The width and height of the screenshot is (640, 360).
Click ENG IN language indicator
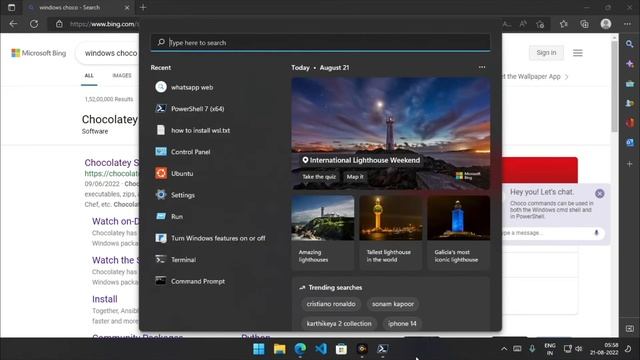550,349
